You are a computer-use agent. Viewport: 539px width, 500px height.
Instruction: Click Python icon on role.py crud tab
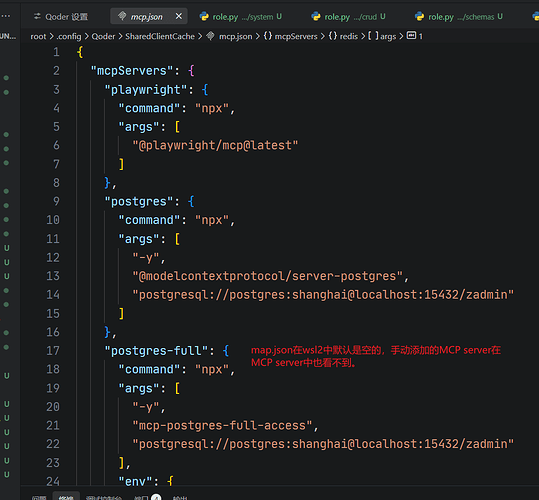316,16
